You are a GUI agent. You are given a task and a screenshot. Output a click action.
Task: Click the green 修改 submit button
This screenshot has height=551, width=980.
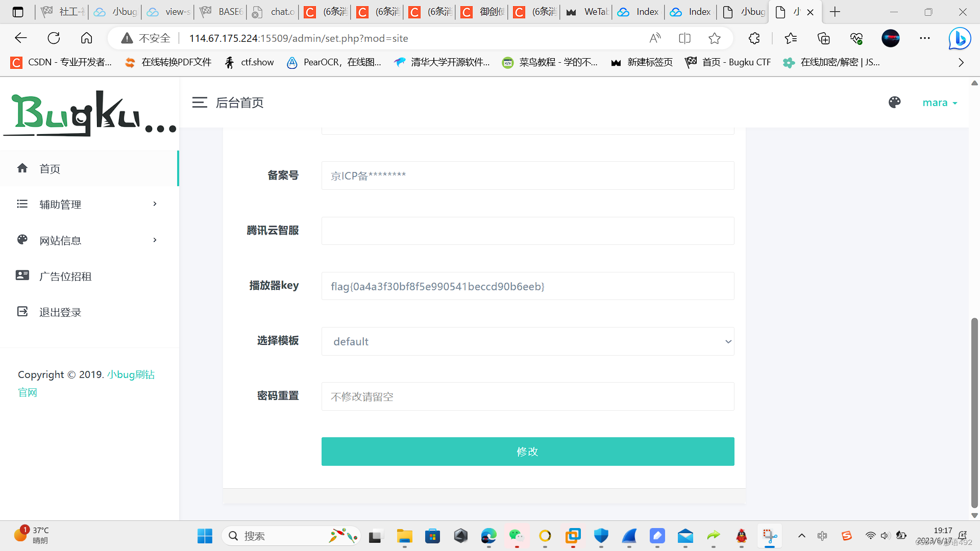point(527,452)
